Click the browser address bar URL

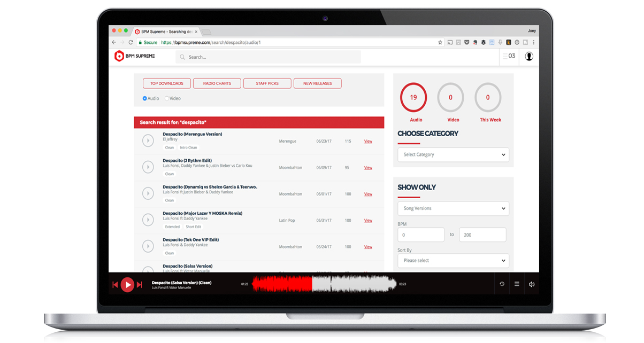(x=211, y=42)
